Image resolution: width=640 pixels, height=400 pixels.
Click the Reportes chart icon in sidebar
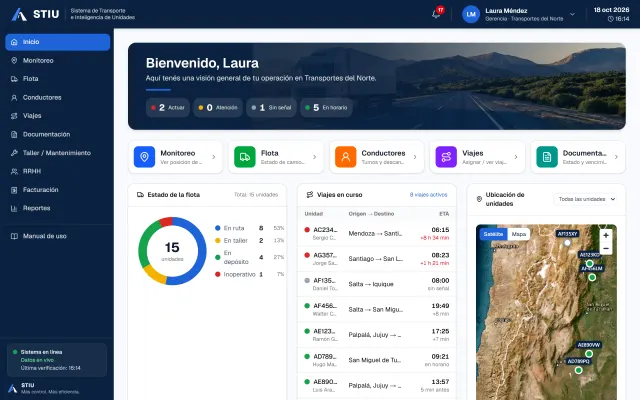tap(14, 208)
